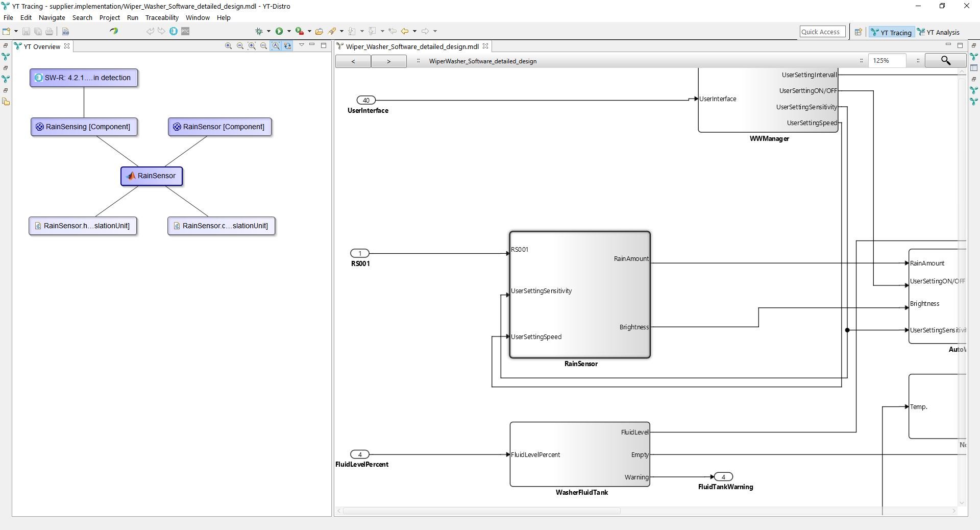Click the WasherFluidTank block
The height and width of the screenshot is (530, 980).
pos(580,454)
